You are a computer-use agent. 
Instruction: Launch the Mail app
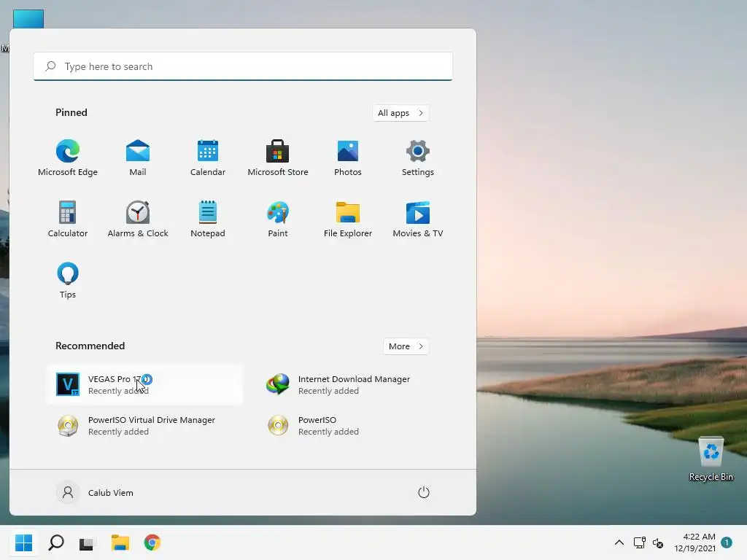coord(138,157)
